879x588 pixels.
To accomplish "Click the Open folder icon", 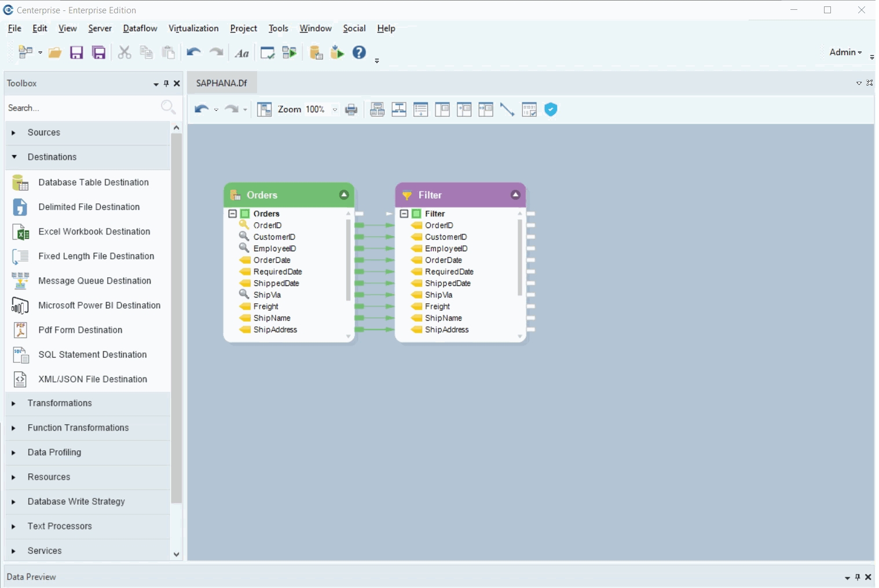I will pos(55,53).
